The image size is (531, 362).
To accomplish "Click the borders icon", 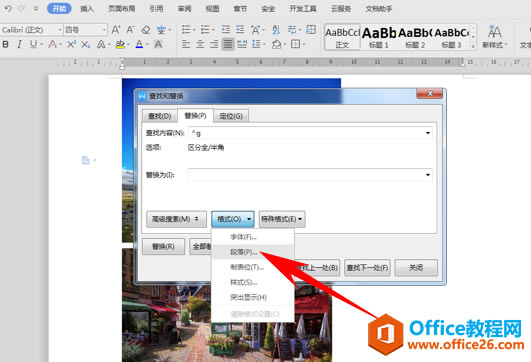I will click(296, 44).
